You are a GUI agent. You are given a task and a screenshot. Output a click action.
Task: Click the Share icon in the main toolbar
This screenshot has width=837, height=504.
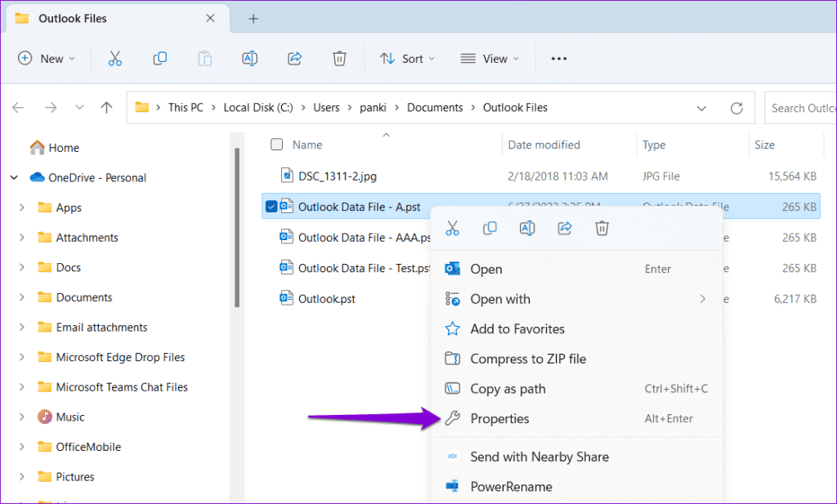click(x=294, y=59)
